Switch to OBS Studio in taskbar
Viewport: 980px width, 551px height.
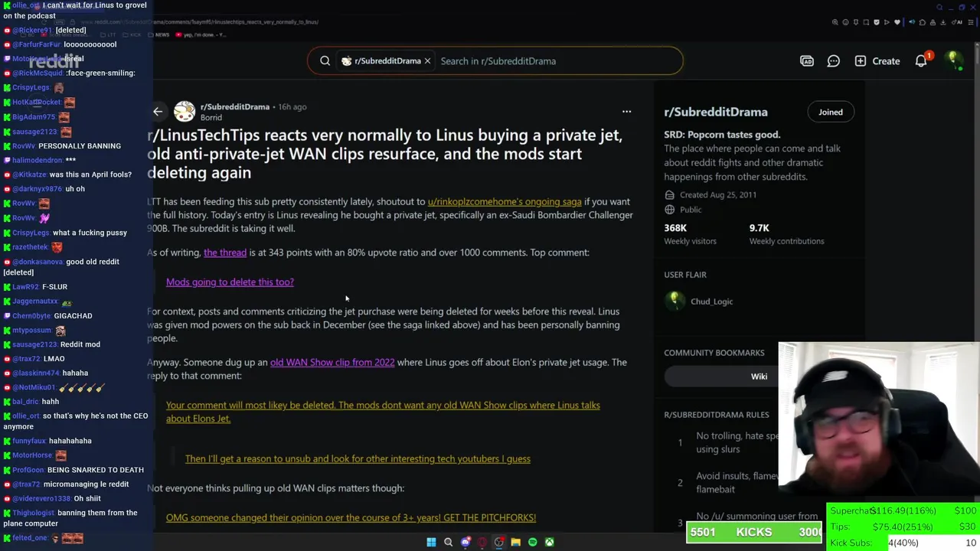point(498,542)
